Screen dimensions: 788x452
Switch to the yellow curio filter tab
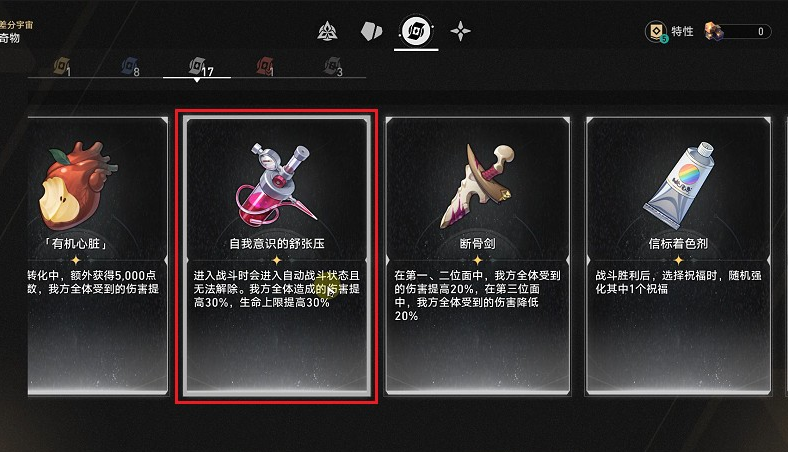[63, 66]
